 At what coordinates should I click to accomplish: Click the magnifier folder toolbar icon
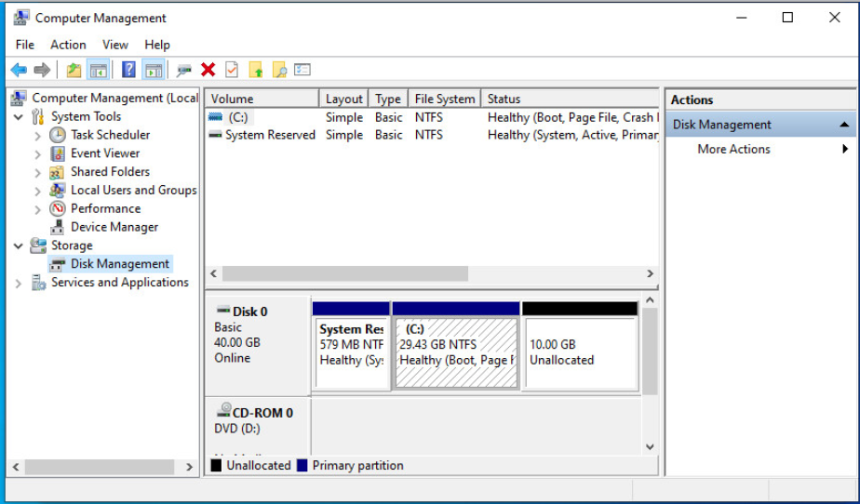tap(278, 70)
